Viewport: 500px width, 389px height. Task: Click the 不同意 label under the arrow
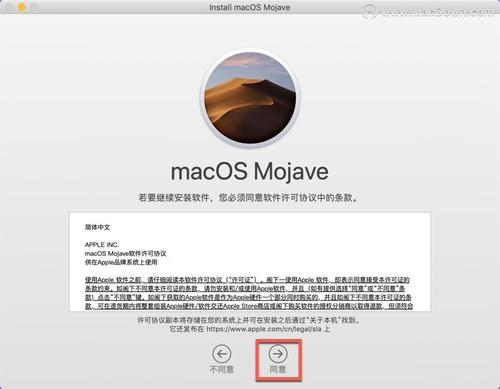[x=222, y=369]
